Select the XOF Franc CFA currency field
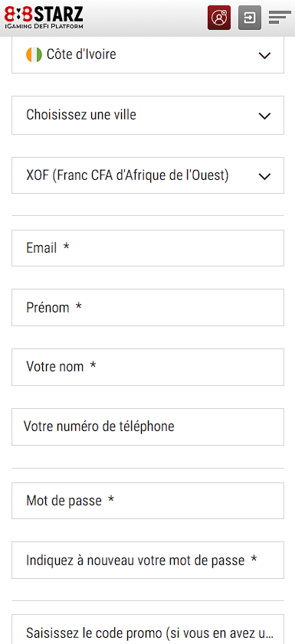This screenshot has height=644, width=295. tap(147, 175)
